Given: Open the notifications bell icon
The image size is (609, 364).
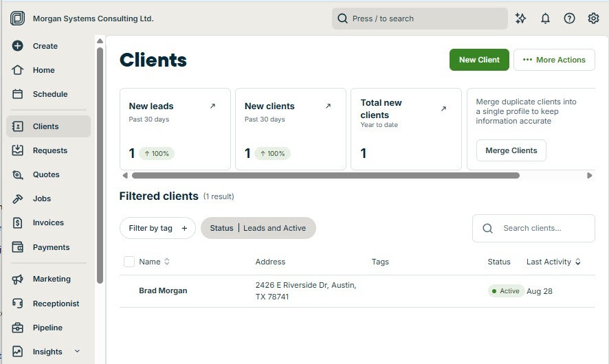Looking at the screenshot, I should click(x=545, y=19).
